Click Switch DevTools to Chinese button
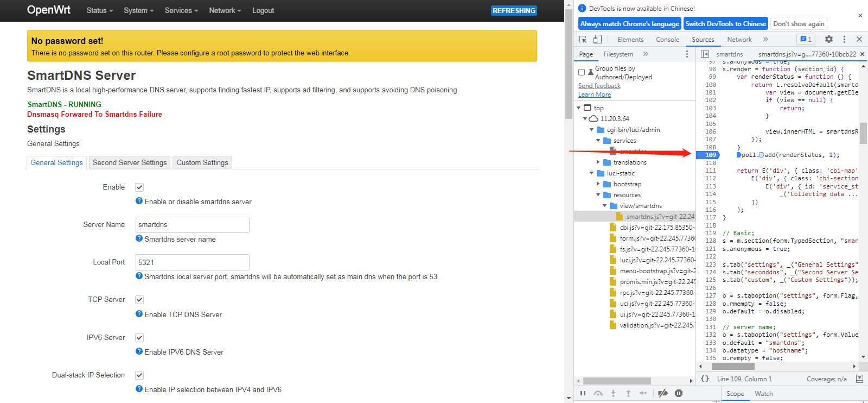Screen dimensions: 868x403 [726, 24]
